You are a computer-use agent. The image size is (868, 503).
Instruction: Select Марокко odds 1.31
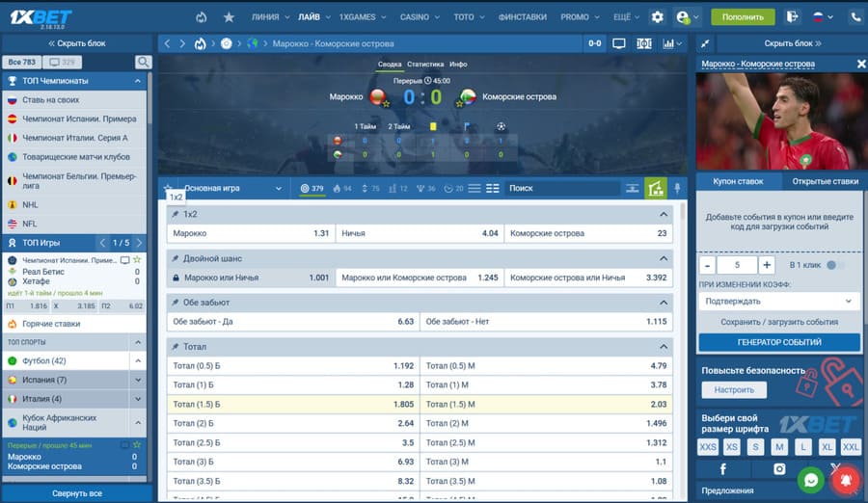pos(251,233)
